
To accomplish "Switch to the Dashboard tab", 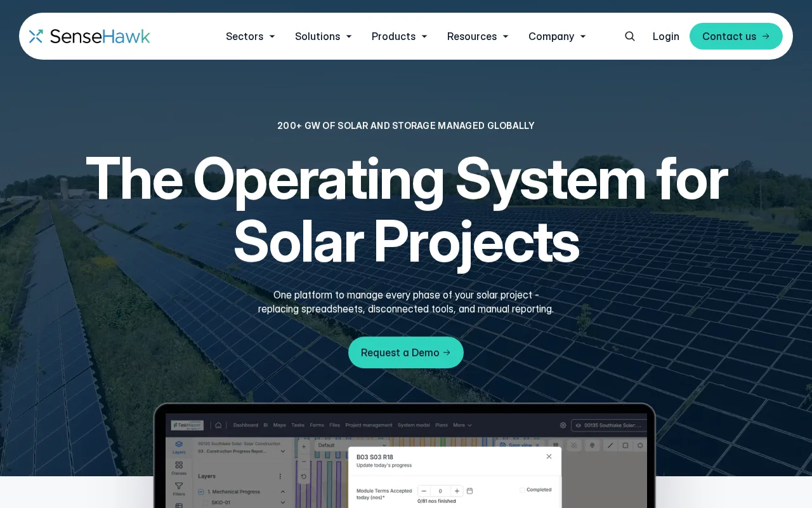I will click(x=246, y=425).
